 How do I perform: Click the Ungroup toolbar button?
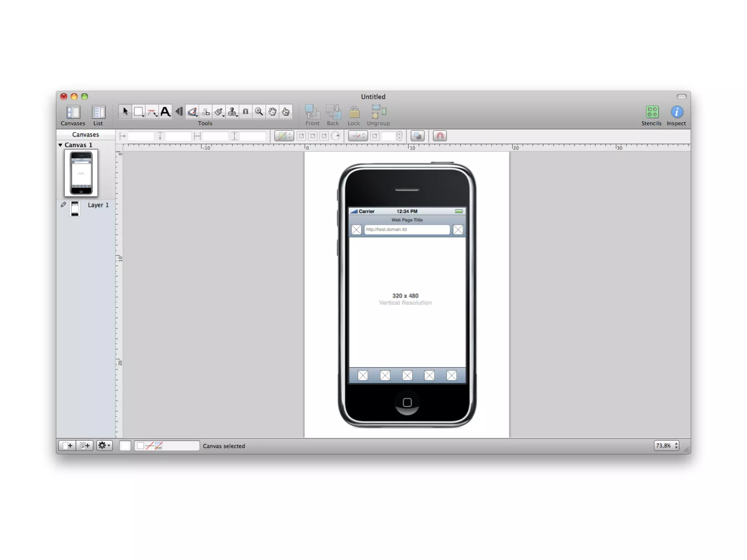pyautogui.click(x=378, y=115)
